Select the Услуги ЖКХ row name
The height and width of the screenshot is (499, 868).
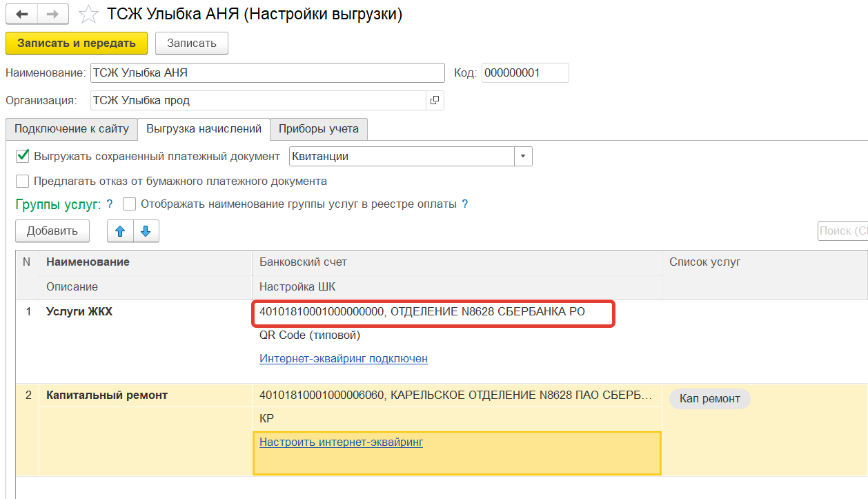tap(79, 312)
